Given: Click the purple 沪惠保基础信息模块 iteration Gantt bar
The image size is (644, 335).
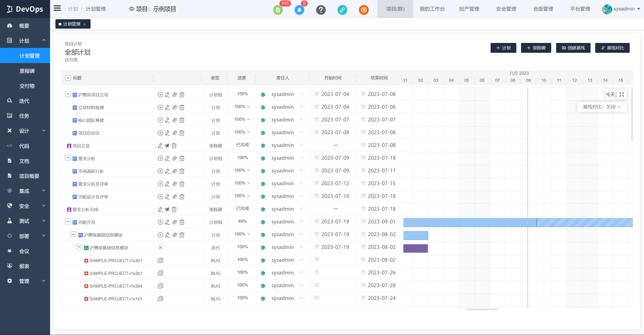Looking at the screenshot, I should click(415, 248).
